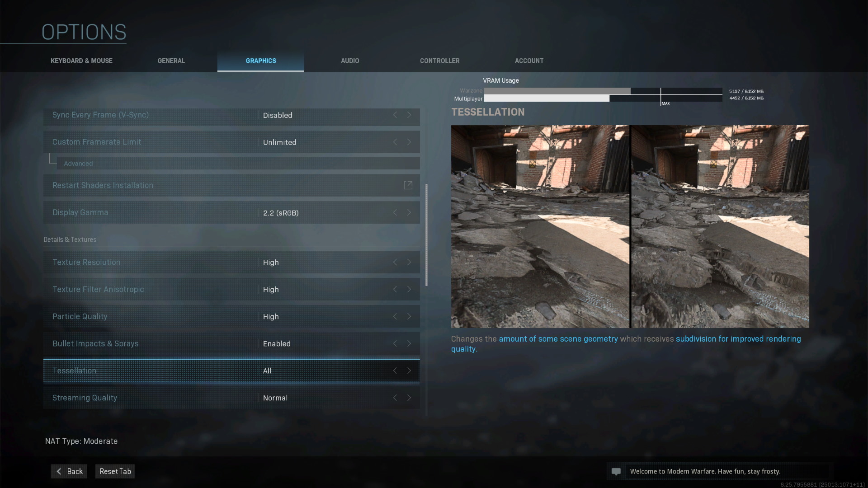The image size is (868, 488).
Task: Select the Tessellation setting row
Action: coord(231,371)
